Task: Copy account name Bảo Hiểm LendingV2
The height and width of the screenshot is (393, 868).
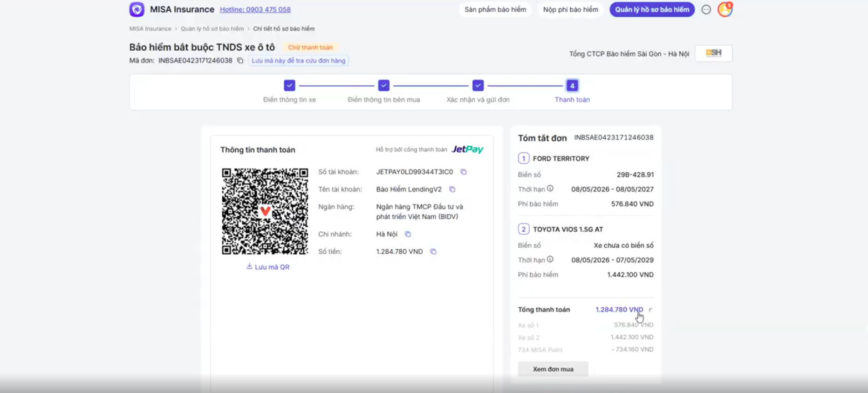Action: tap(452, 190)
